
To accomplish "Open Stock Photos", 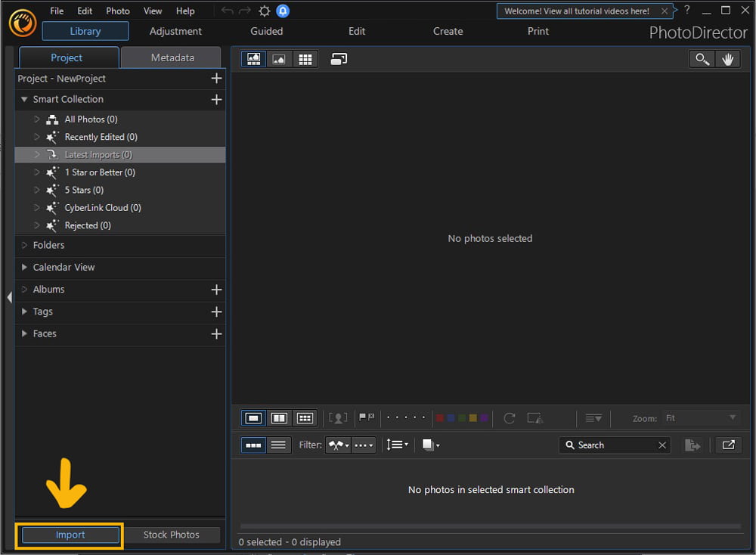I will point(172,535).
